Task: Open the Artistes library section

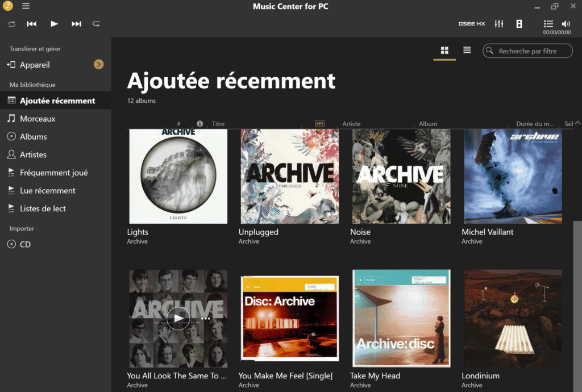Action: pos(35,154)
